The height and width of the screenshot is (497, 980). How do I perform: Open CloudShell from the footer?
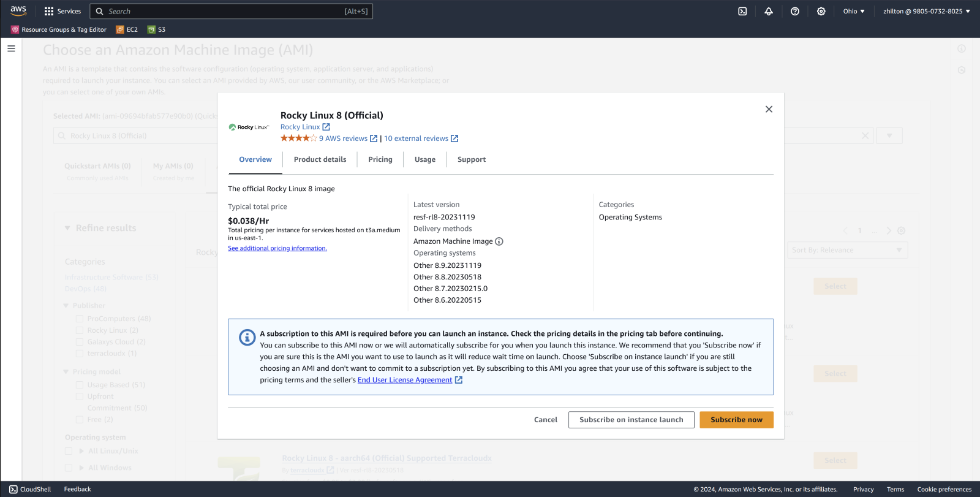tap(30, 489)
